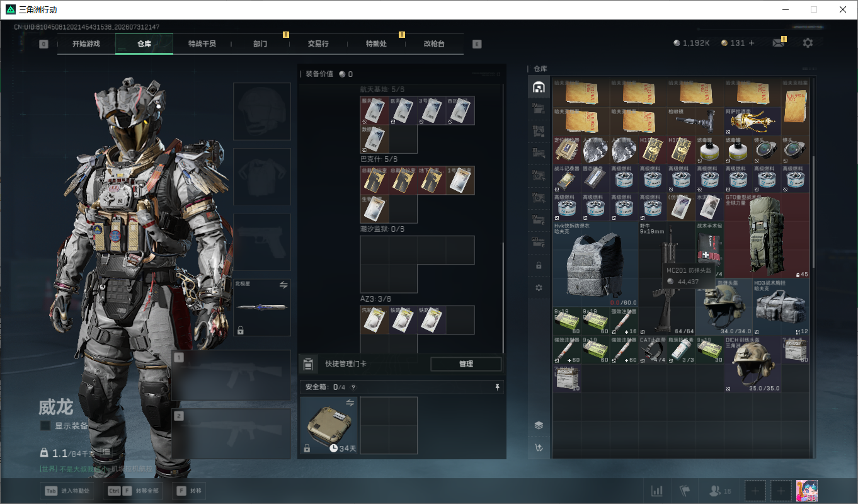Click the 转移全部 button
858x504 pixels.
[134, 491]
